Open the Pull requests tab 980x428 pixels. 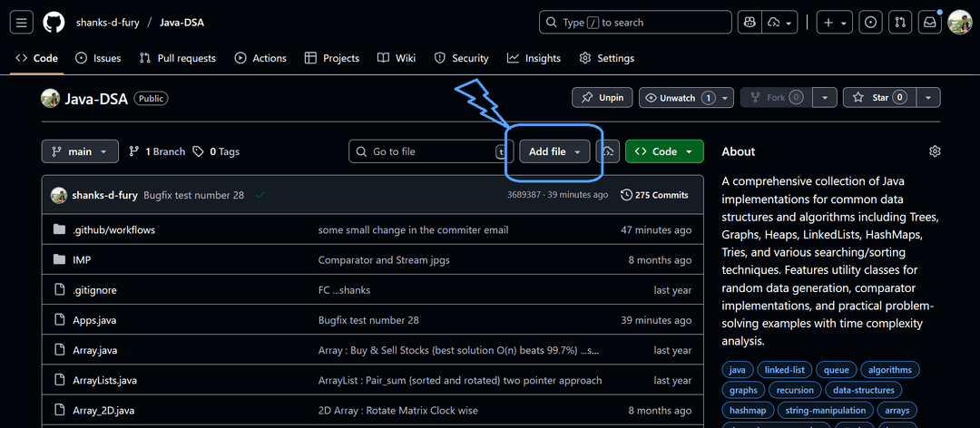tap(178, 58)
